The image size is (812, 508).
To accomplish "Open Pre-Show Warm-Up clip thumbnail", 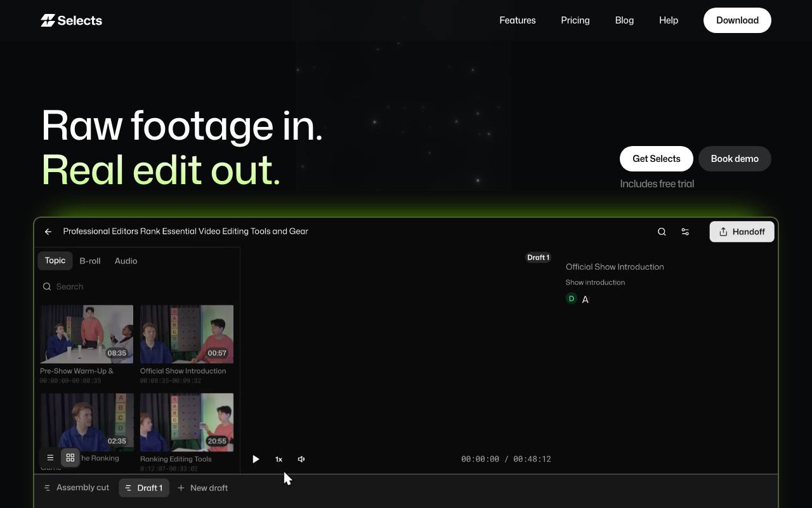I will tap(86, 334).
